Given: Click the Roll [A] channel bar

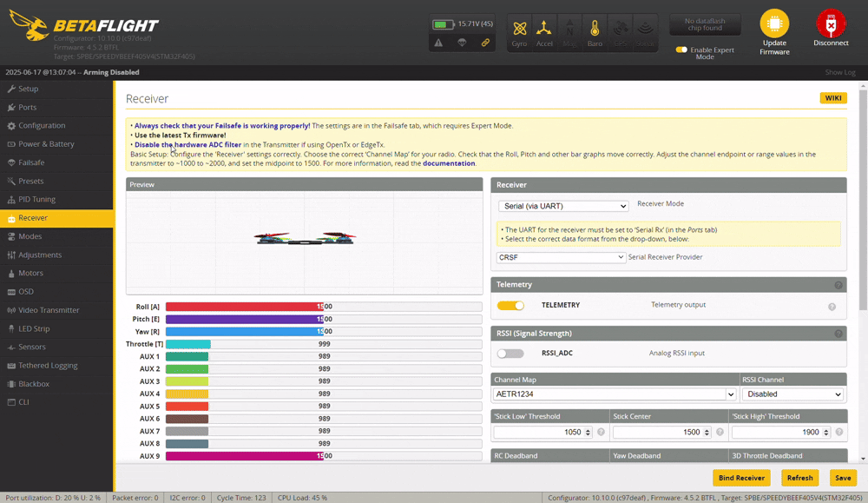Looking at the screenshot, I should coord(324,307).
